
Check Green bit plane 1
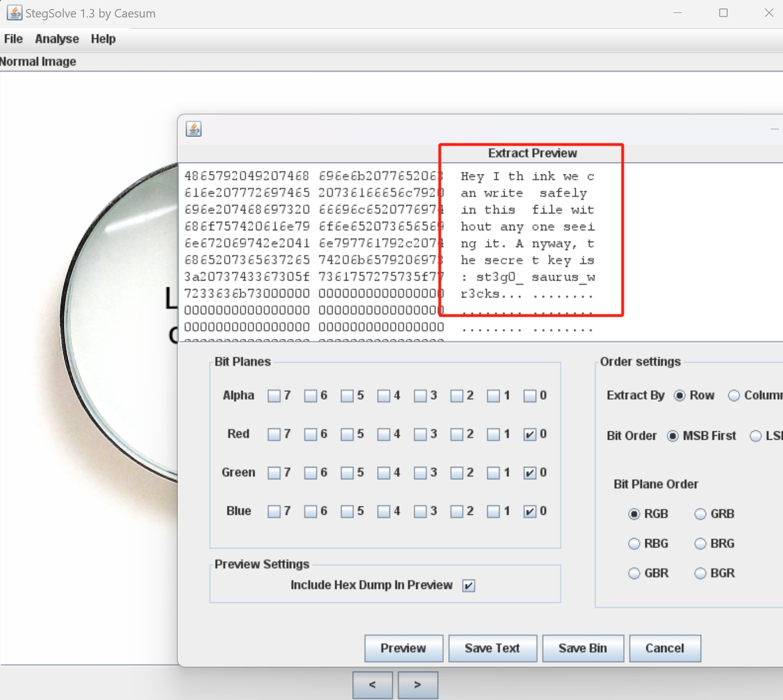(493, 473)
